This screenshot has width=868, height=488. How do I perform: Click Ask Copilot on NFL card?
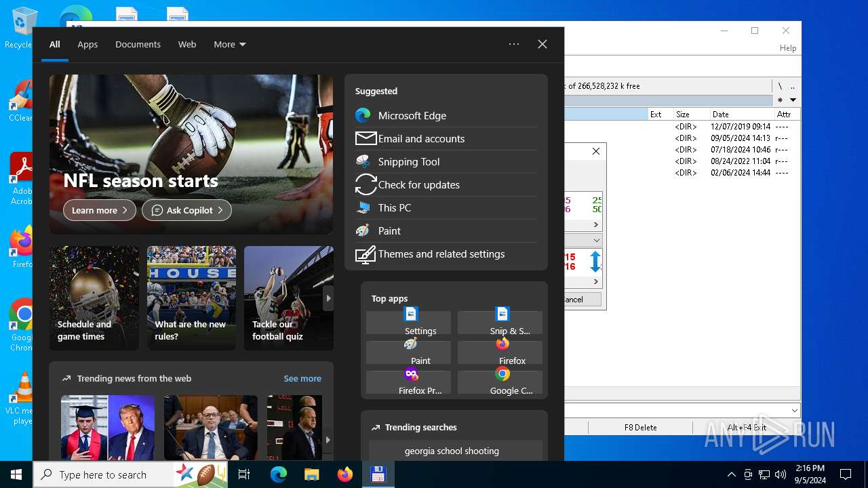tap(186, 210)
